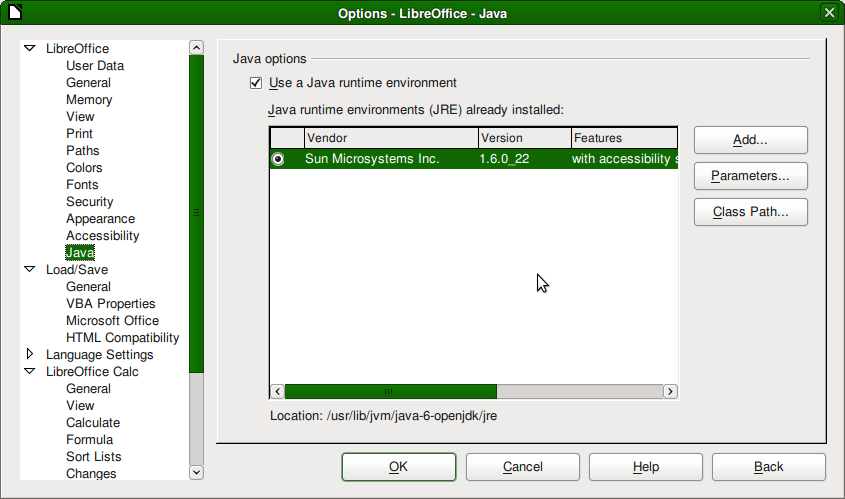Open View under LibreOffice Calc
The height and width of the screenshot is (499, 845).
point(80,405)
